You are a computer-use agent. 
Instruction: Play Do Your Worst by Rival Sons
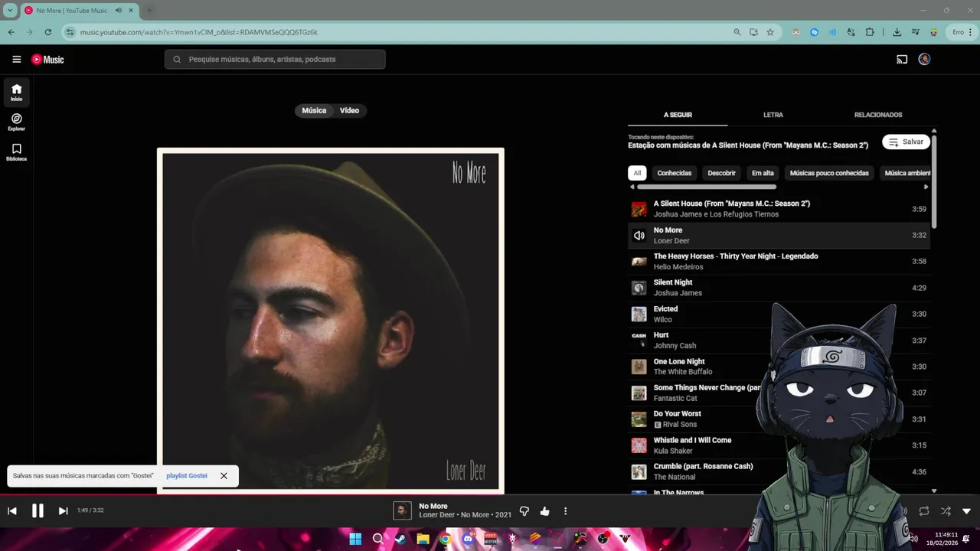pos(779,419)
